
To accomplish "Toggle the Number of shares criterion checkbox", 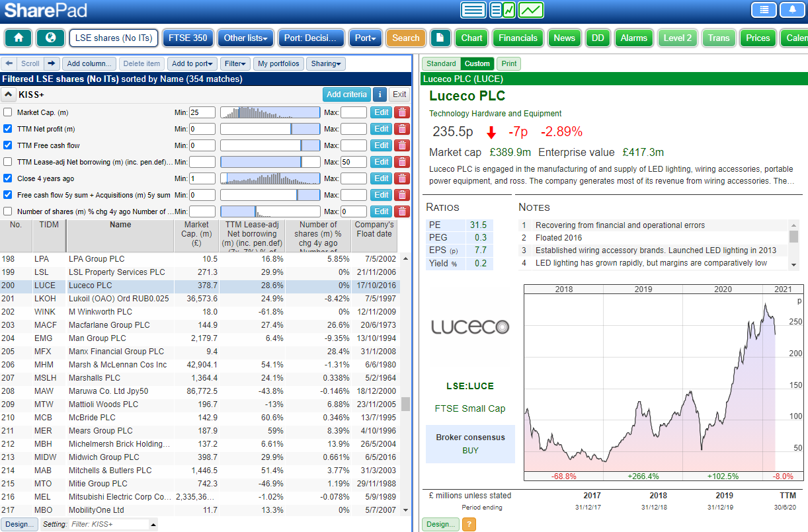I will click(8, 211).
